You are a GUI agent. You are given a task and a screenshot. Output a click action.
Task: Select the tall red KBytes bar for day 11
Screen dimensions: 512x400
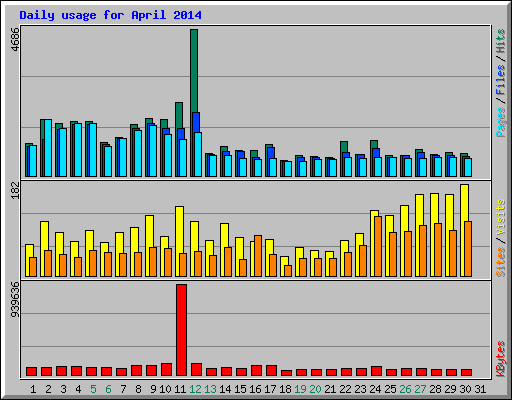coord(181,330)
